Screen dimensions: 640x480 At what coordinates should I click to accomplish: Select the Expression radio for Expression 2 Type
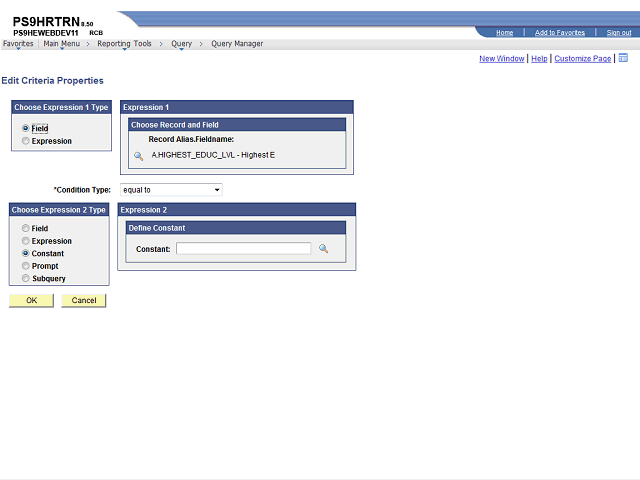pyautogui.click(x=26, y=241)
